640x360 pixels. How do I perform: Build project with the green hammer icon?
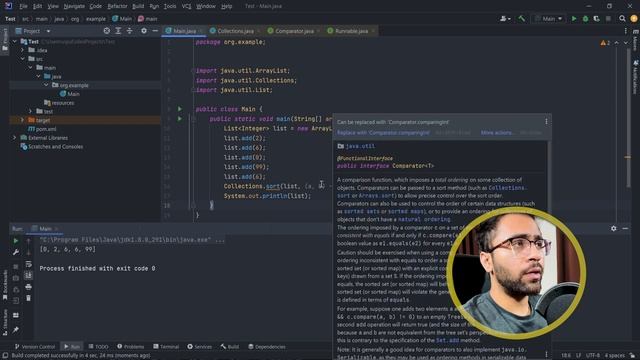(x=522, y=19)
